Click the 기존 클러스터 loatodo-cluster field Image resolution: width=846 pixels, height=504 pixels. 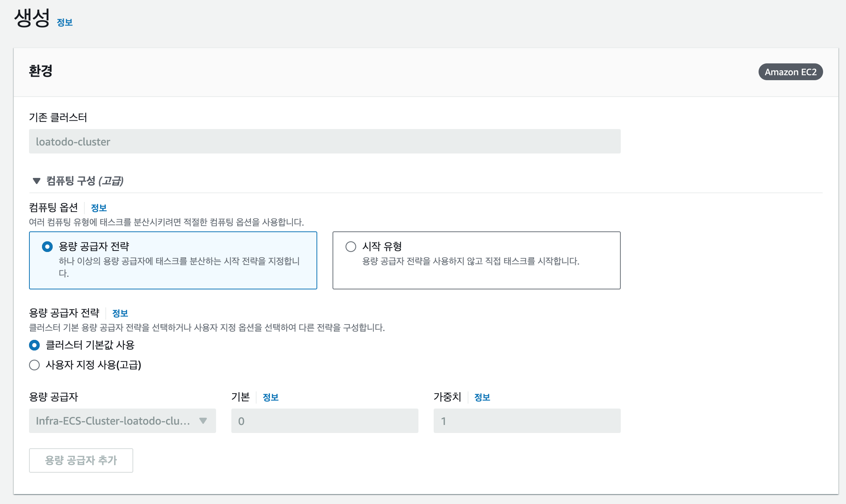(x=325, y=141)
